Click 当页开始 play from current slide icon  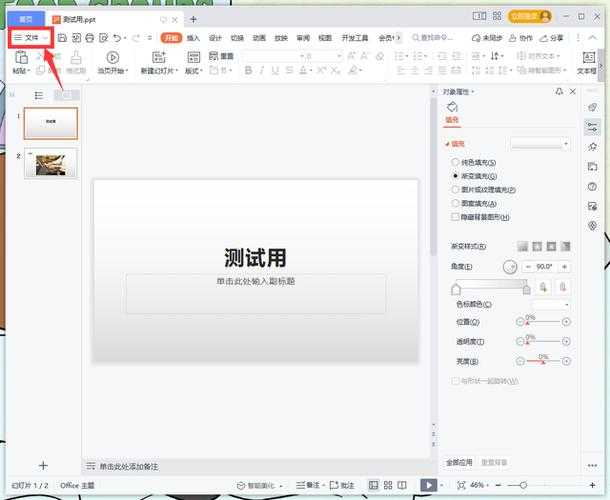(x=112, y=58)
